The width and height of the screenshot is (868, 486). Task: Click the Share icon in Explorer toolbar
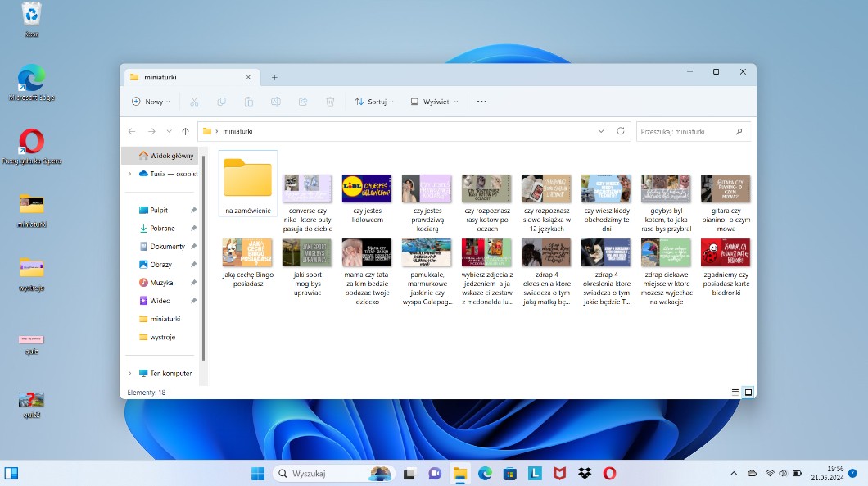303,102
